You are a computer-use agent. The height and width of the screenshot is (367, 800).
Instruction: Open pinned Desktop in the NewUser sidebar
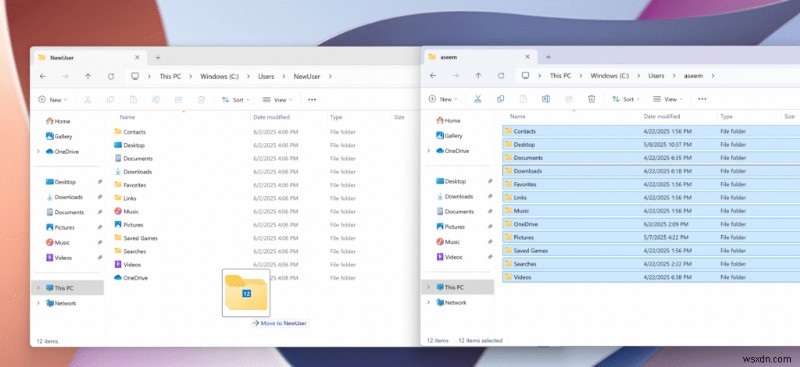click(60, 182)
